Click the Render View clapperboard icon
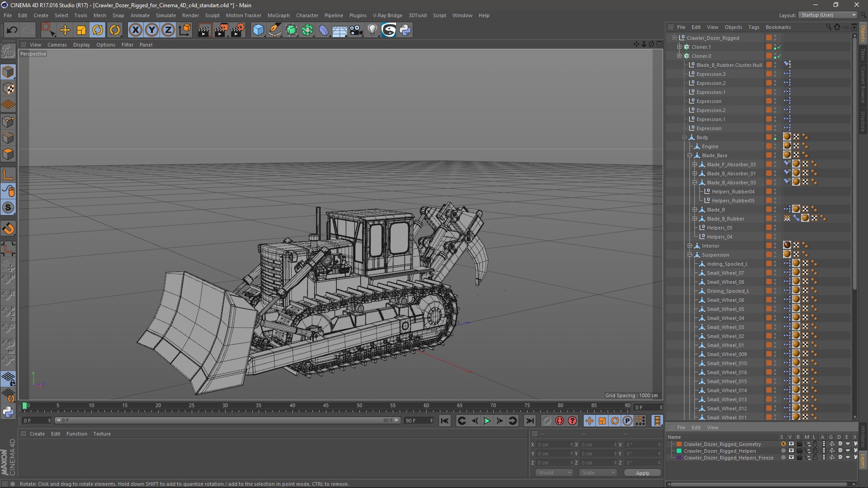This screenshot has width=868, height=488. tap(204, 30)
